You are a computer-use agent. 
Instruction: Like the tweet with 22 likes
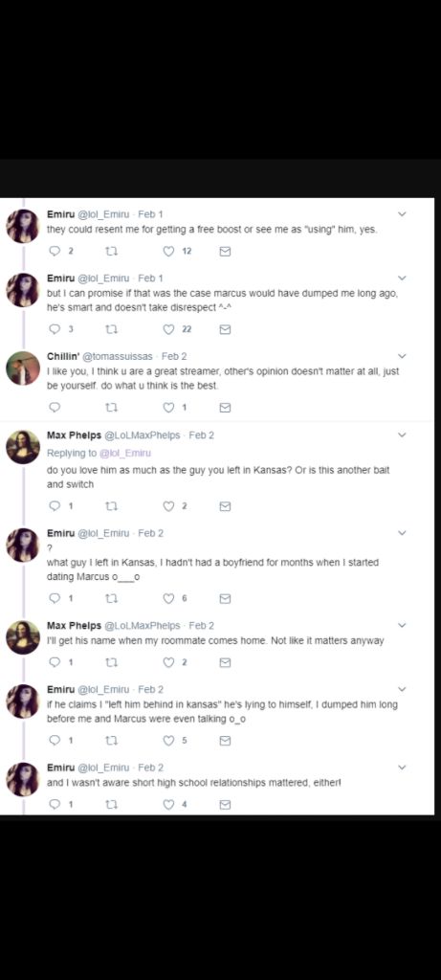[168, 329]
